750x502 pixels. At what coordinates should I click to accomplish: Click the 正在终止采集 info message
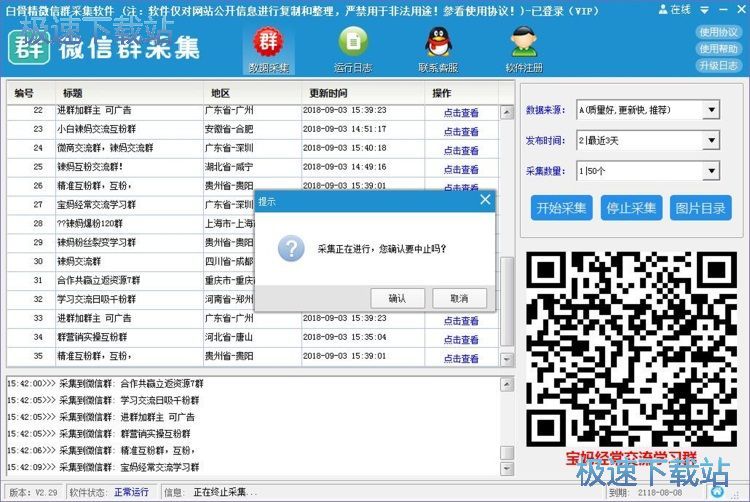tap(225, 492)
